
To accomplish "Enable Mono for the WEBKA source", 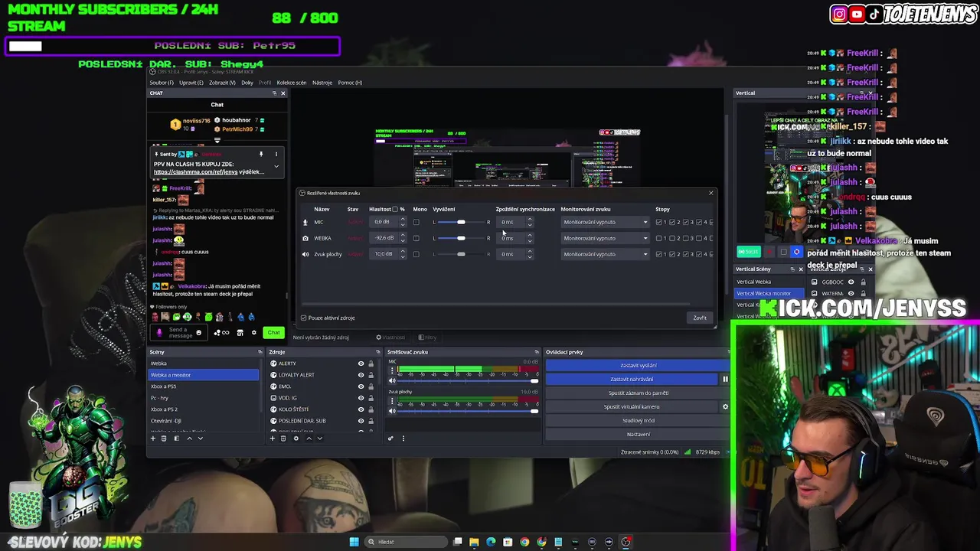I will point(416,238).
